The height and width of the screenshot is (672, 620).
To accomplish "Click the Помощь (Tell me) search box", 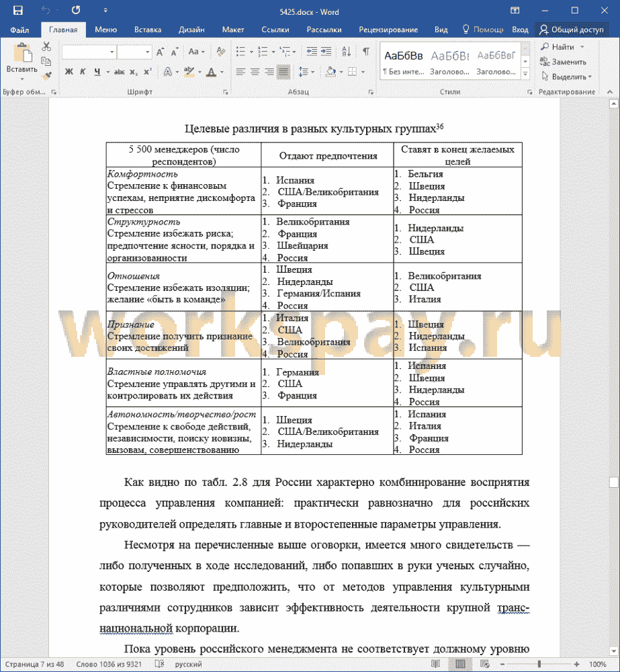I will coord(482,30).
